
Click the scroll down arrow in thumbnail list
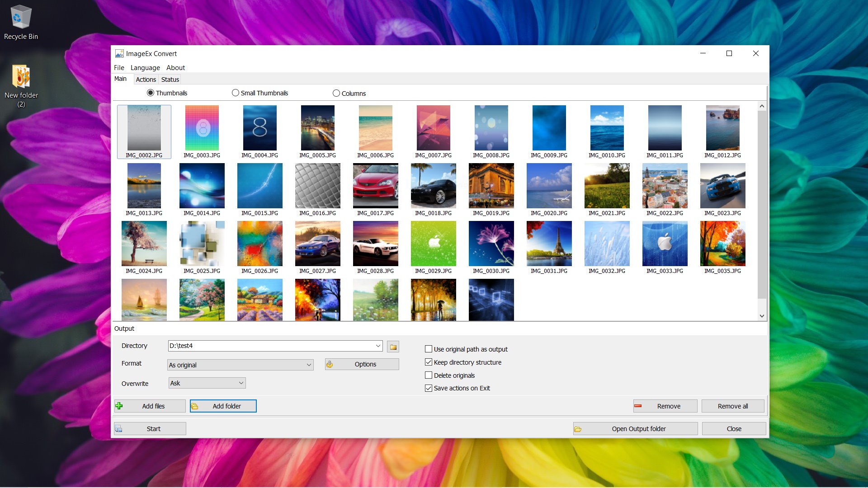coord(762,316)
